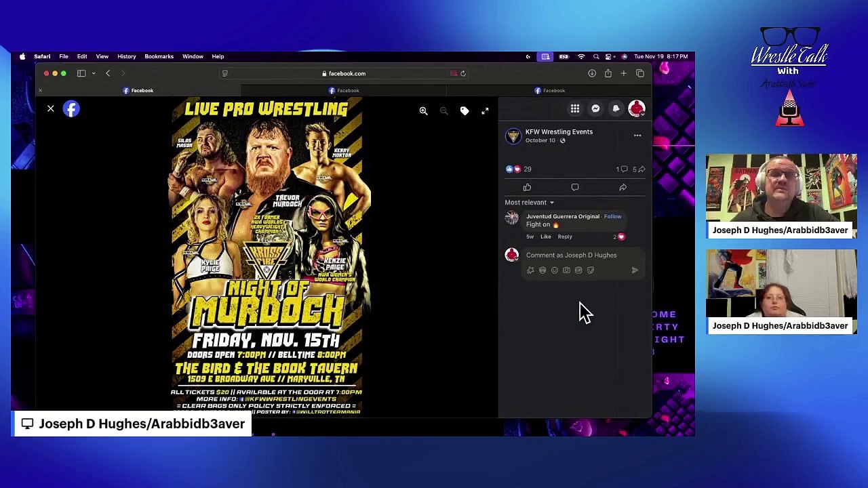Viewport: 868px width, 488px height.
Task: Attach a photo to the comment
Action: tap(566, 270)
